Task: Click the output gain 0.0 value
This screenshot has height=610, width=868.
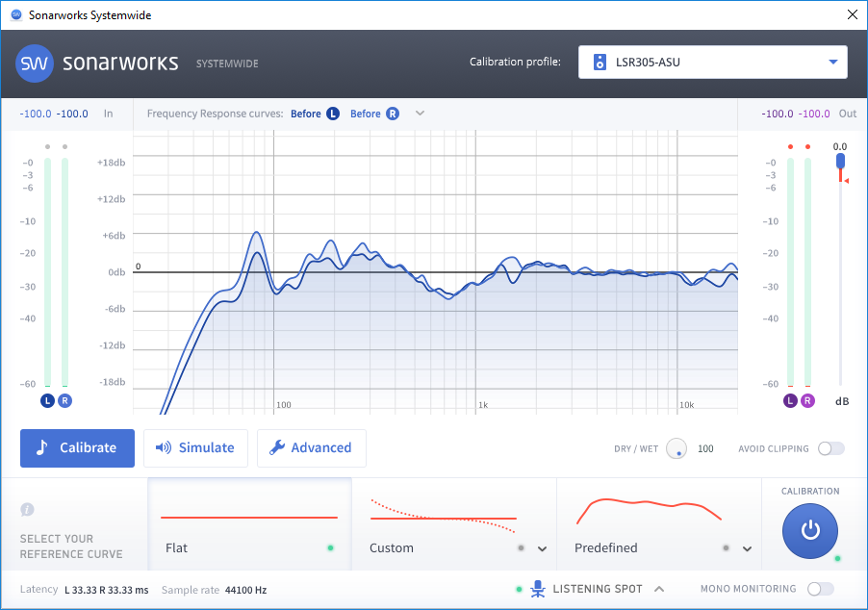Action: (840, 146)
